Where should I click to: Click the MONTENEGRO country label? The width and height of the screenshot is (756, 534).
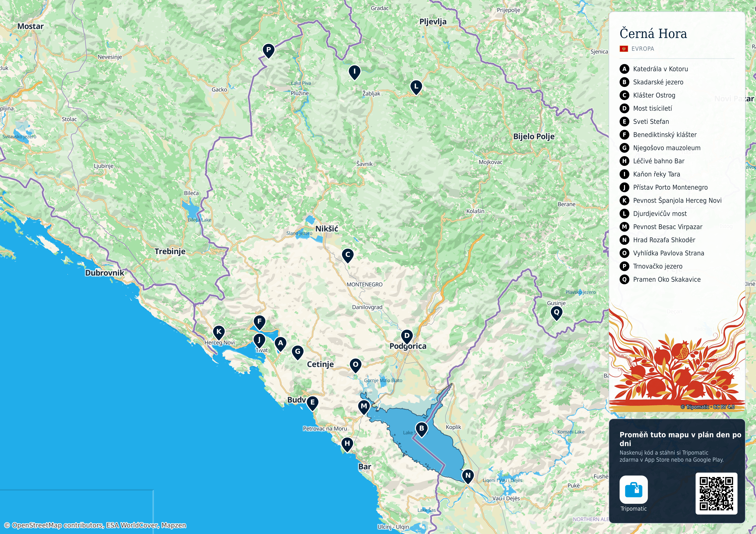point(365,285)
